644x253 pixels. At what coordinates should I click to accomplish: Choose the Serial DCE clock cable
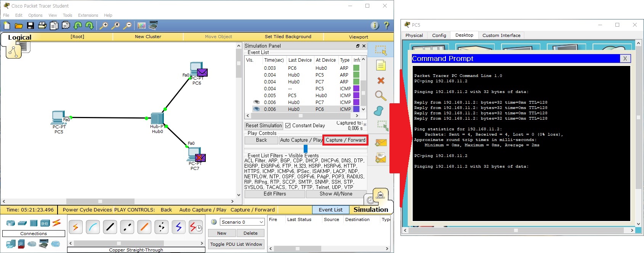click(x=195, y=227)
